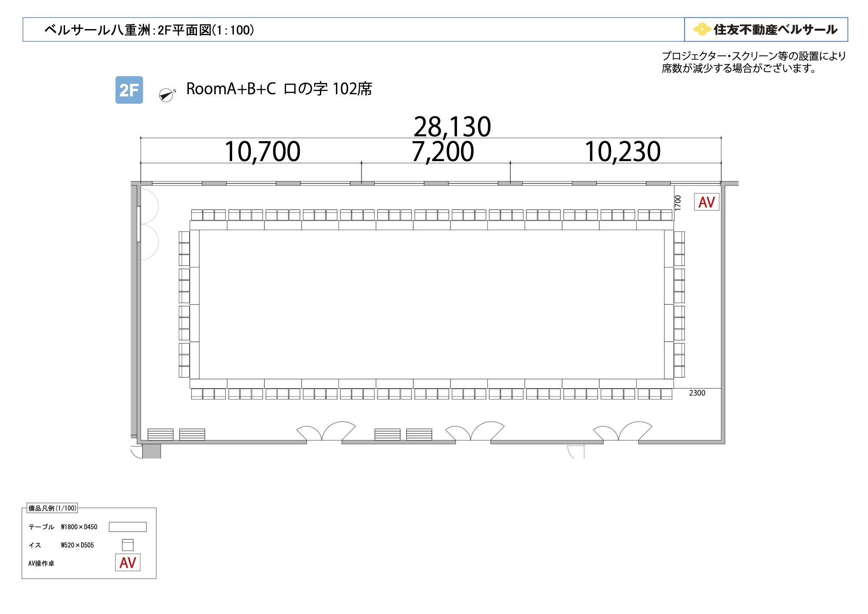Screen dimensions: 868x614
Task: Click the vertical 1700 clearance dimension
Action: [x=678, y=203]
